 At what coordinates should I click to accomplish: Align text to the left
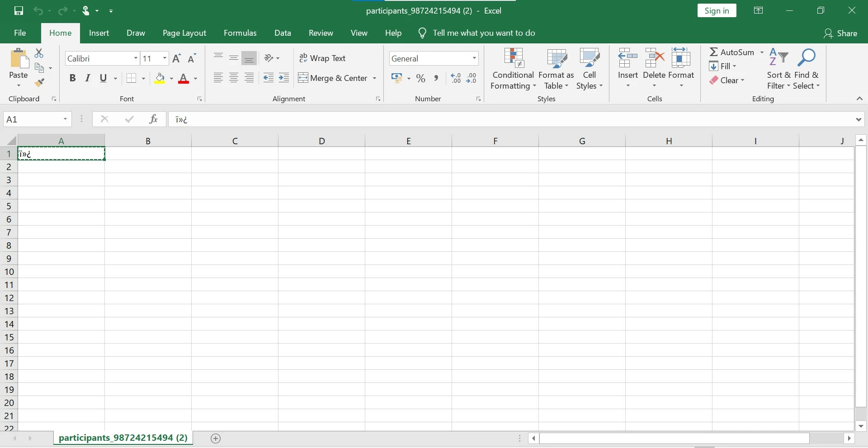pos(218,78)
